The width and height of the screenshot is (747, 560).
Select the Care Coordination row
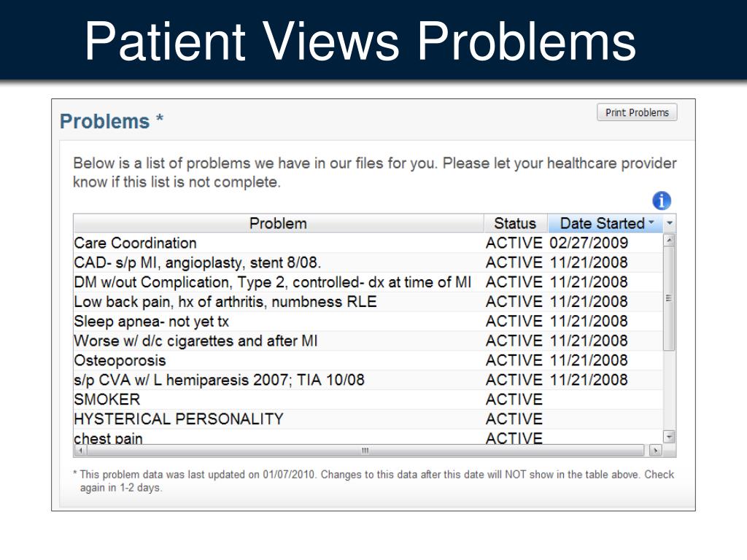(368, 243)
